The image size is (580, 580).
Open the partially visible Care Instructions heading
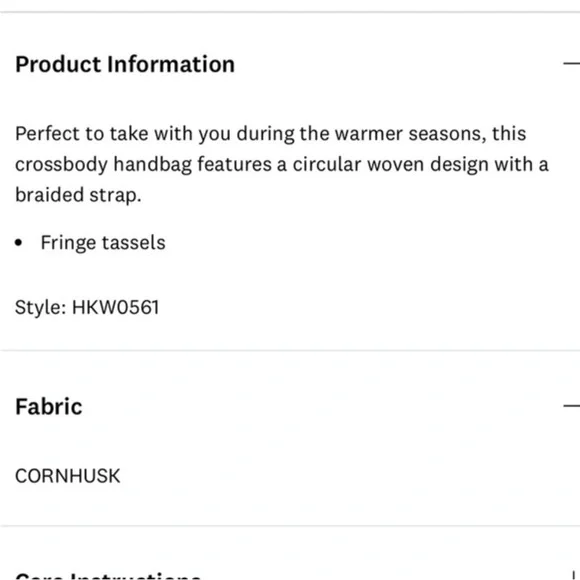(108, 576)
